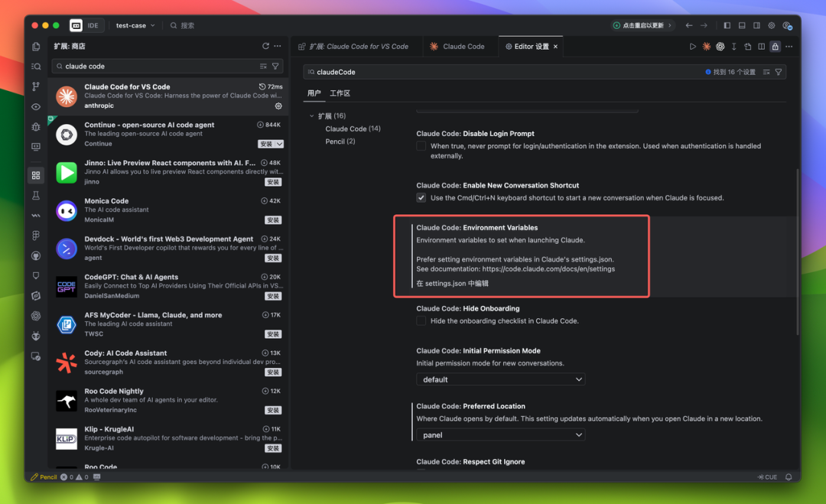The width and height of the screenshot is (826, 504).
Task: Open the Preferred Location panel dropdown
Action: (500, 435)
